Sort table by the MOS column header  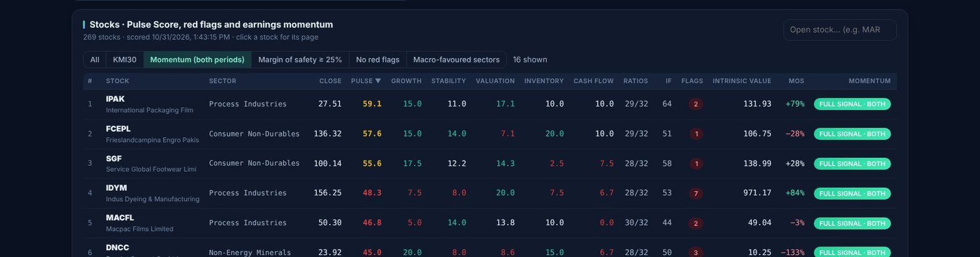coord(796,81)
